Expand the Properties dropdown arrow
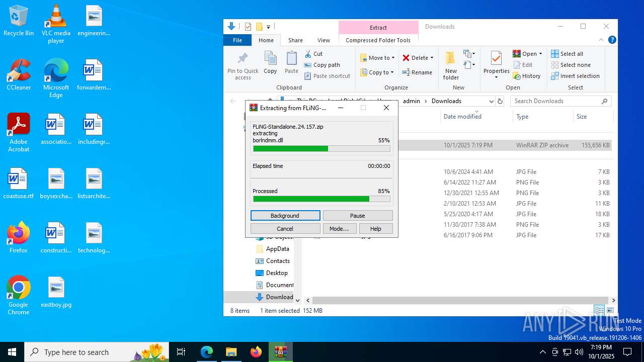The image size is (644, 362). point(496,77)
